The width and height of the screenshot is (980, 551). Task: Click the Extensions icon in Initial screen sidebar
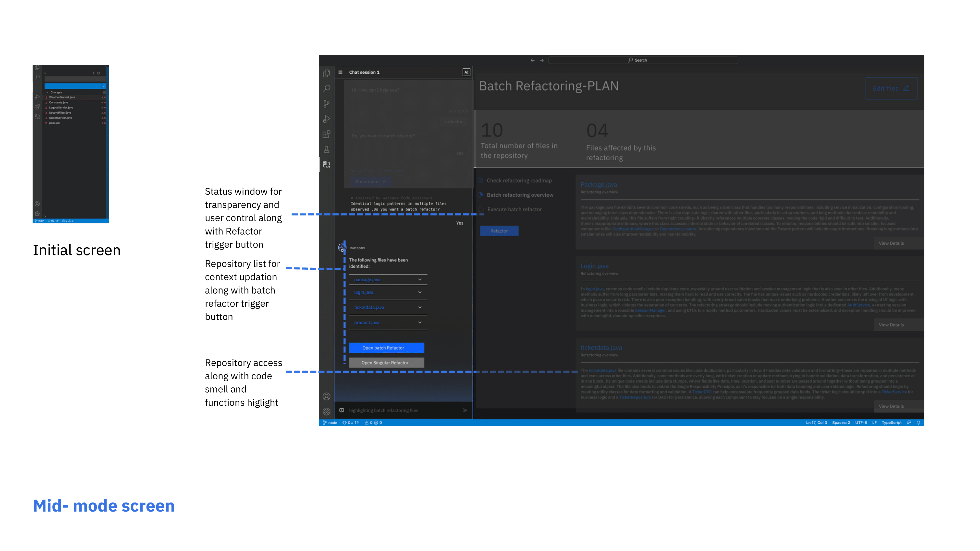click(x=37, y=107)
